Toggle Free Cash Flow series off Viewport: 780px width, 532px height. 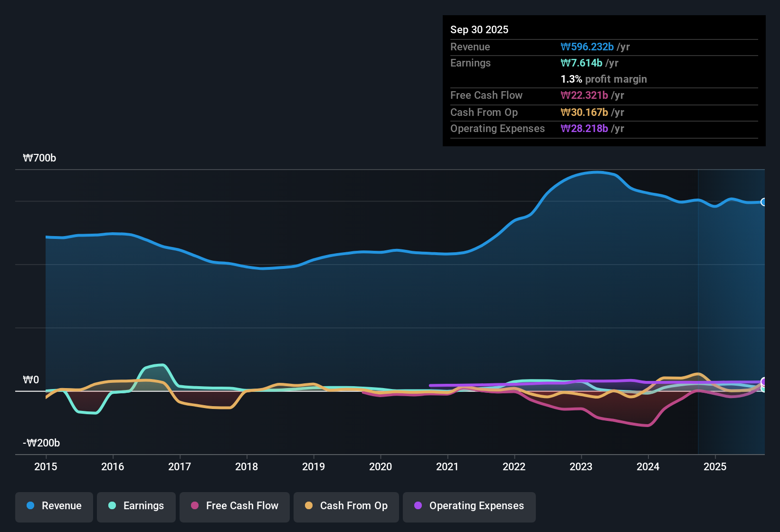[234, 506]
